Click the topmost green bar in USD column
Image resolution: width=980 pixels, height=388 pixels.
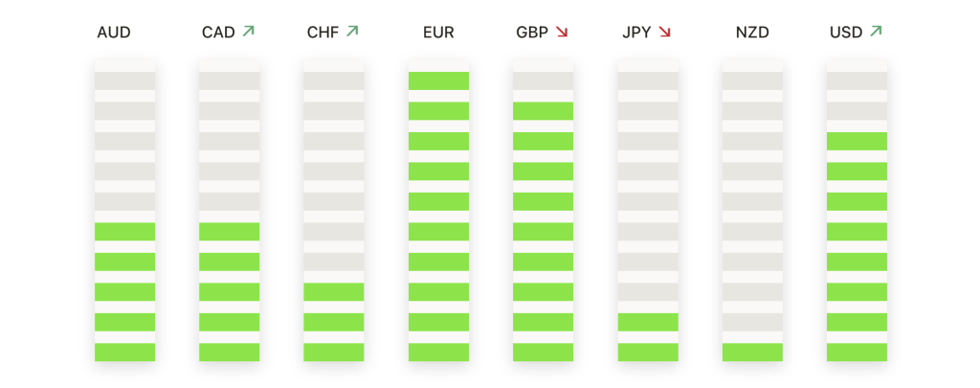pos(857,142)
